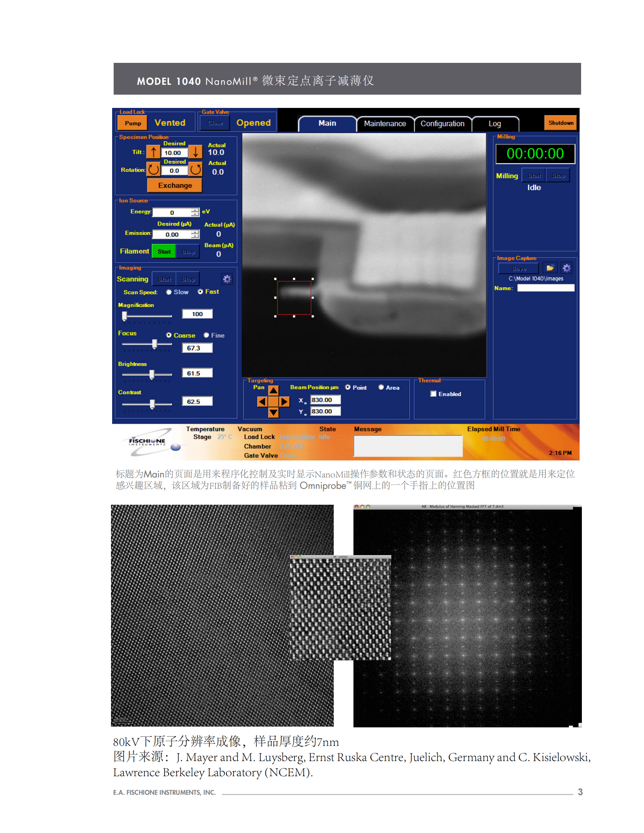Image resolution: width=644 pixels, height=833 pixels.
Task: Open the images folder in Image Capture
Action: coord(551,268)
